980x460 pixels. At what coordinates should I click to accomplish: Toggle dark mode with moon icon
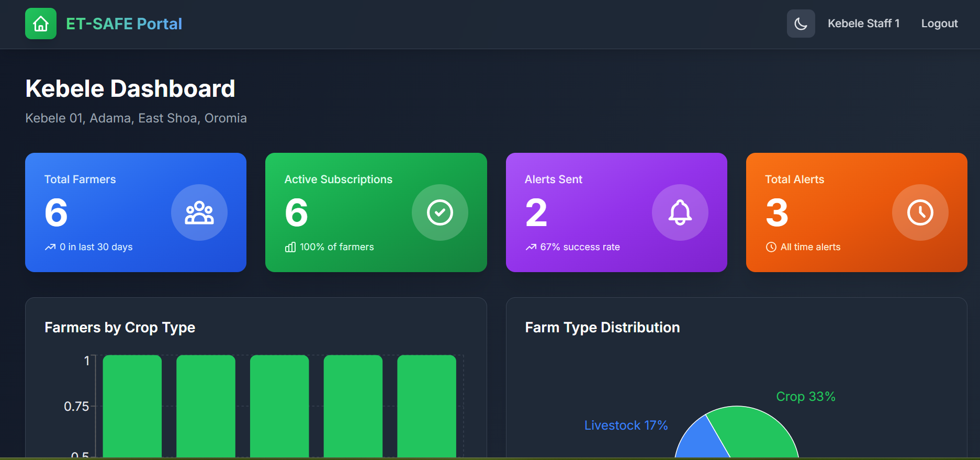[x=801, y=24]
